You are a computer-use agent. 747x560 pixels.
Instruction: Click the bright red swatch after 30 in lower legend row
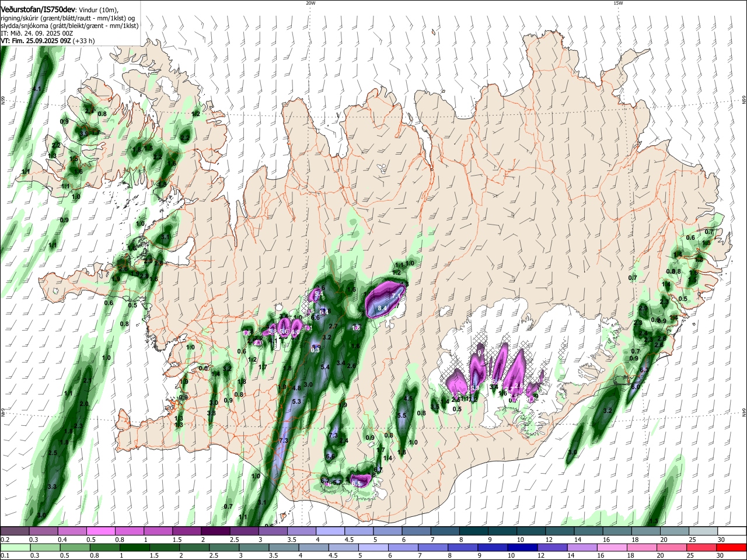[731, 547]
